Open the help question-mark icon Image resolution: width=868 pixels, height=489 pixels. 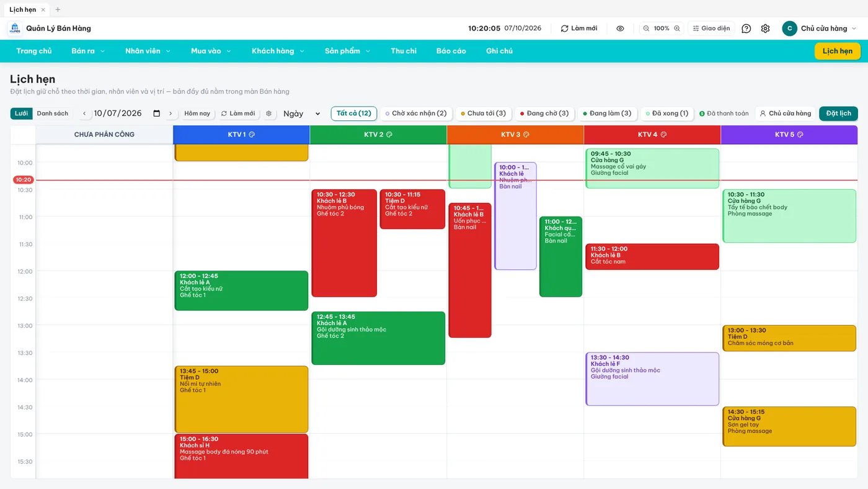coord(746,29)
